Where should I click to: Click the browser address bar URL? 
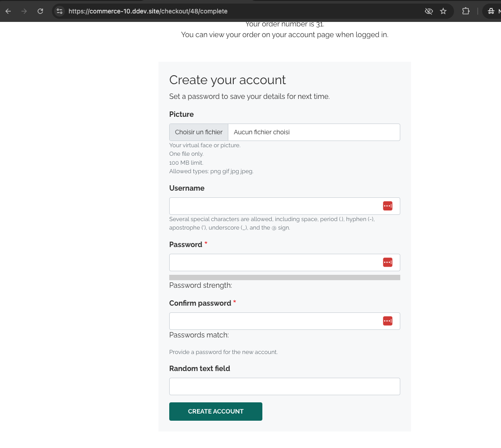pyautogui.click(x=148, y=11)
